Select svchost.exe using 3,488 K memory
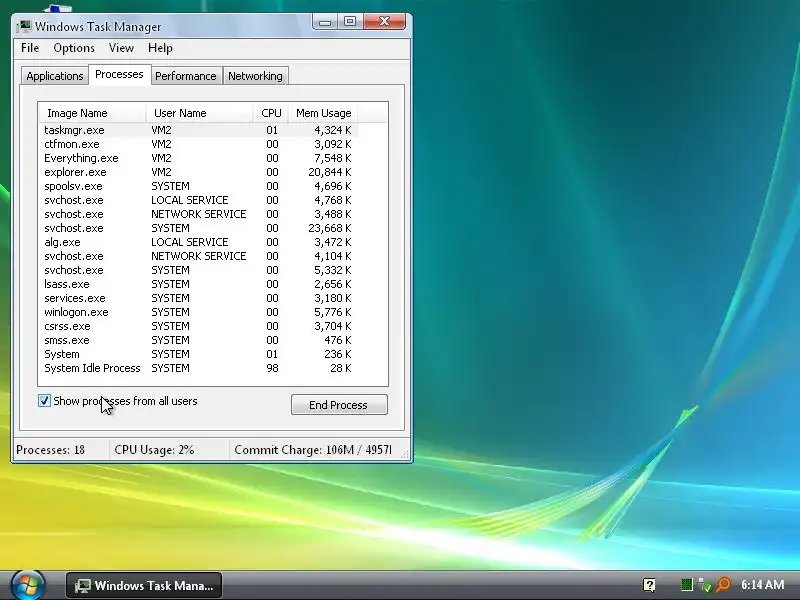The width and height of the screenshot is (800, 600). (198, 214)
